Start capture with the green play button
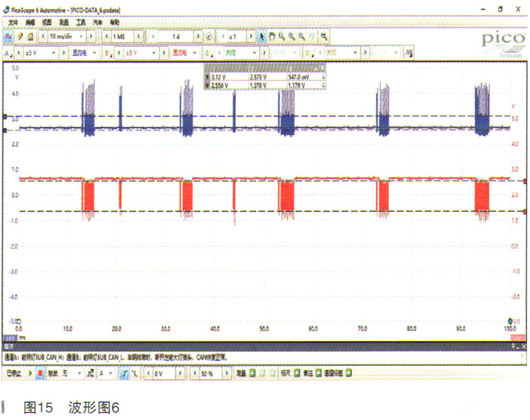 (x=30, y=373)
